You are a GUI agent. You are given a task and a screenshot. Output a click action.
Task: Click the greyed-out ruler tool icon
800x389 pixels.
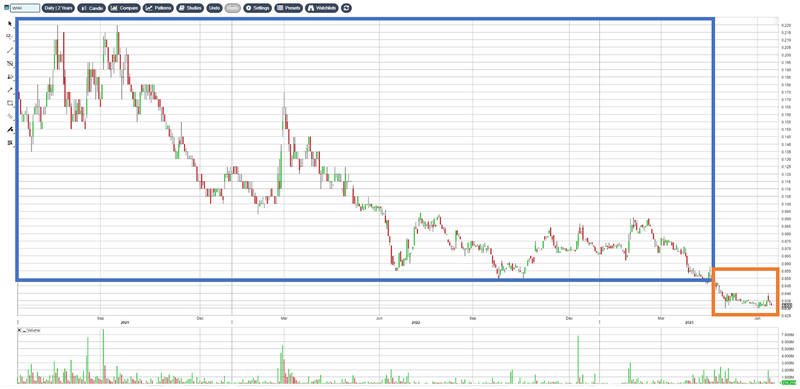click(x=9, y=116)
